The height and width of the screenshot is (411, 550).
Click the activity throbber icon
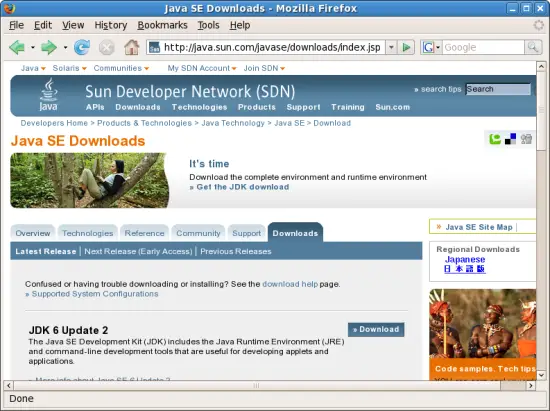point(538,25)
